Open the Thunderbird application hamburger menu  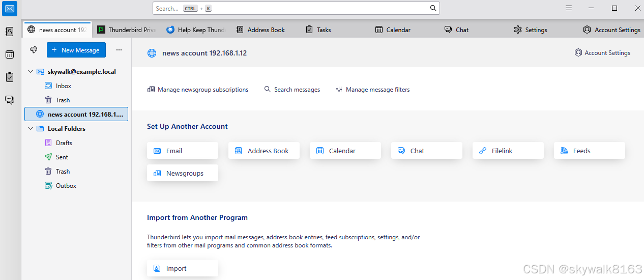[x=569, y=8]
